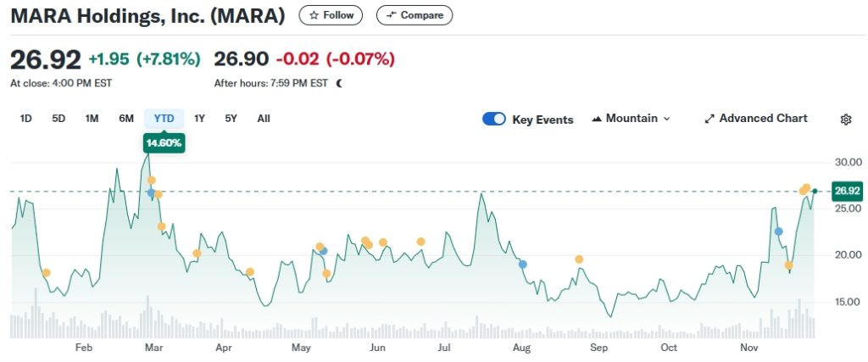Click the orange event dot in mid April

point(250,272)
